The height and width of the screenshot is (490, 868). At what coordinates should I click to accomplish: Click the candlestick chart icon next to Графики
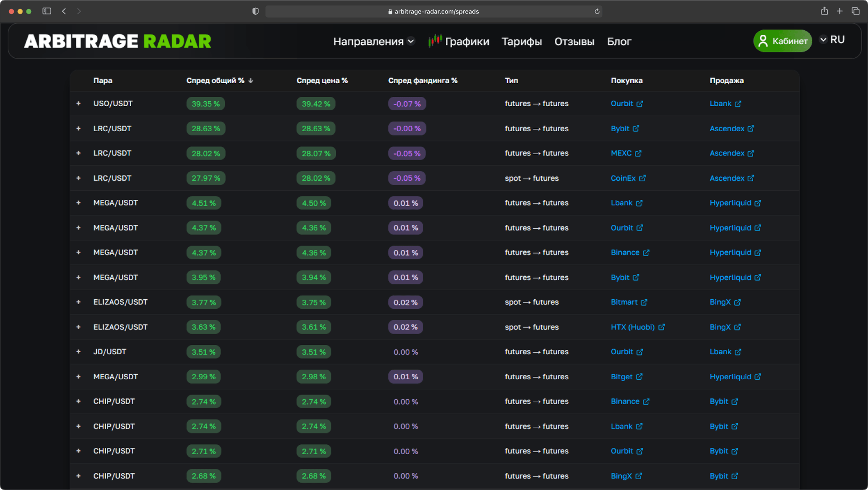click(x=435, y=41)
